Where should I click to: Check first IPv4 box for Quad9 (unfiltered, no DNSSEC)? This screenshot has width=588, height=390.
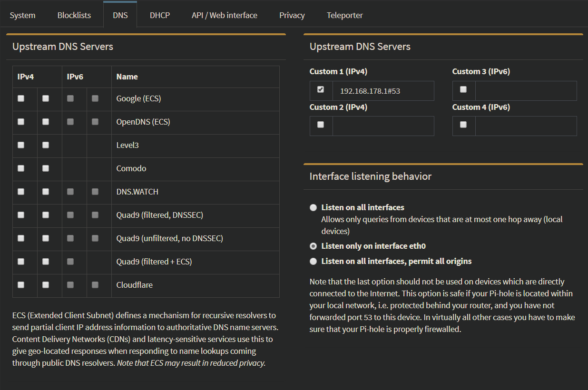point(21,238)
